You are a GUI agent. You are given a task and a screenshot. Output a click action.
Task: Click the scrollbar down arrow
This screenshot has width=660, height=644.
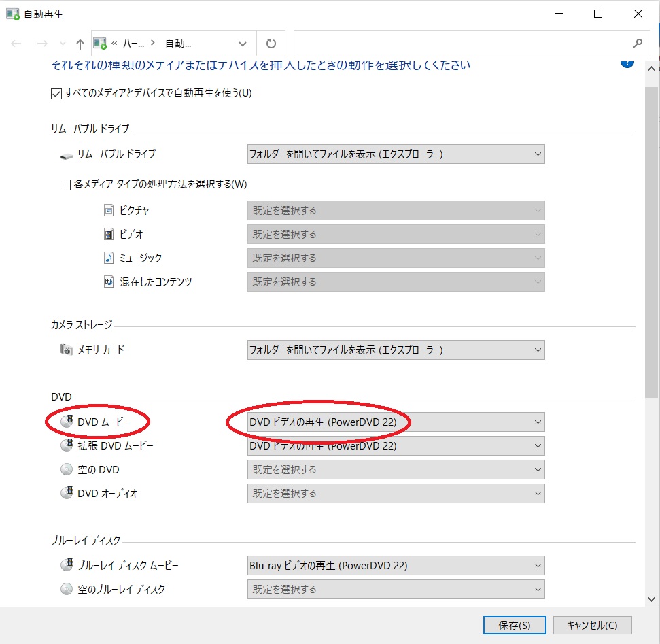pyautogui.click(x=651, y=599)
